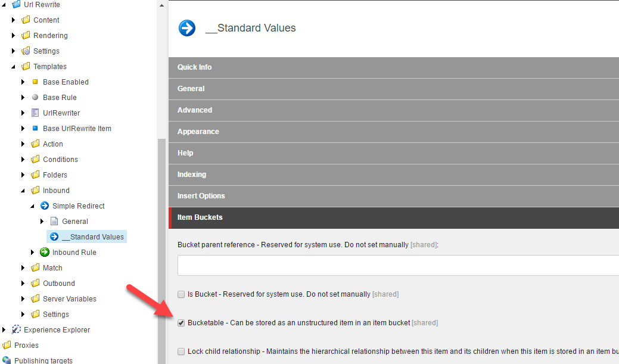
Task: Collapse the Item Buckets section header
Action: click(394, 217)
